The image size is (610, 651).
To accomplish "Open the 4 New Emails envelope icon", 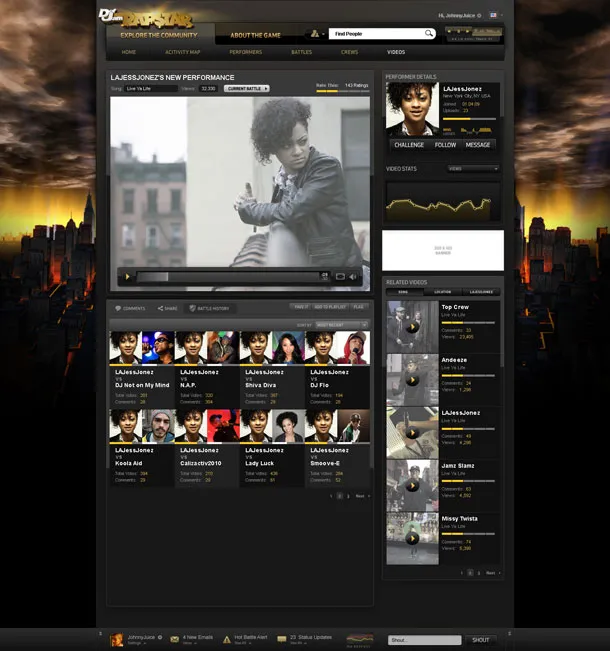I will click(x=174, y=638).
